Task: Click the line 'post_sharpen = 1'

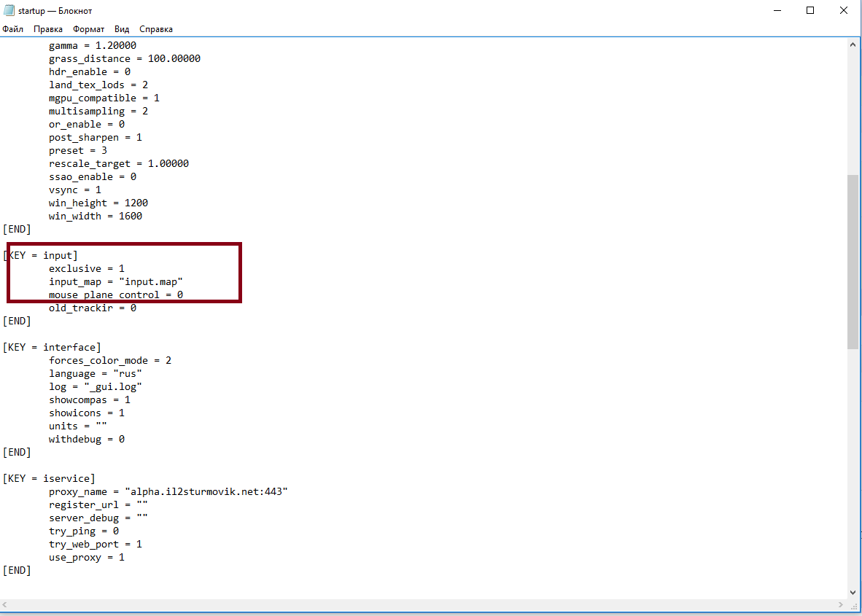Action: [x=95, y=138]
